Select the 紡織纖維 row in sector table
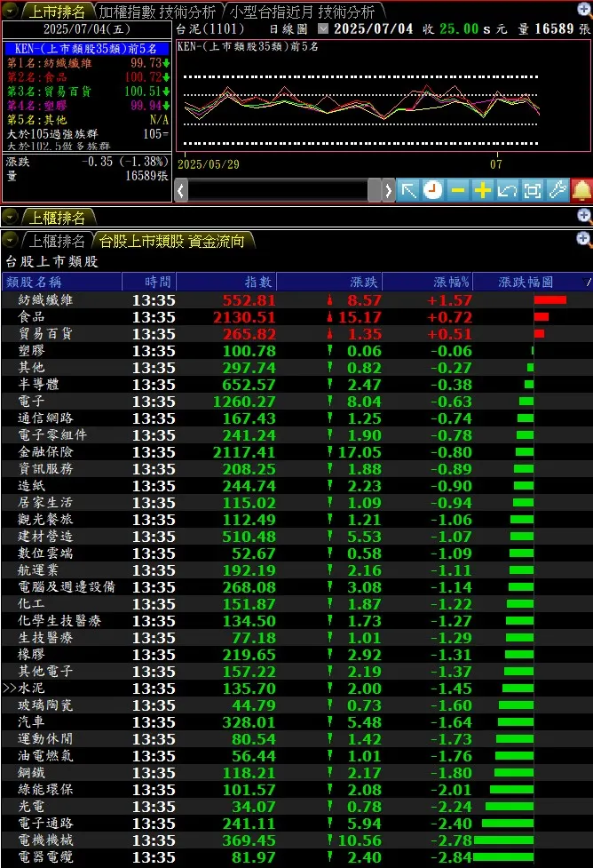The width and height of the screenshot is (593, 868). [296, 300]
